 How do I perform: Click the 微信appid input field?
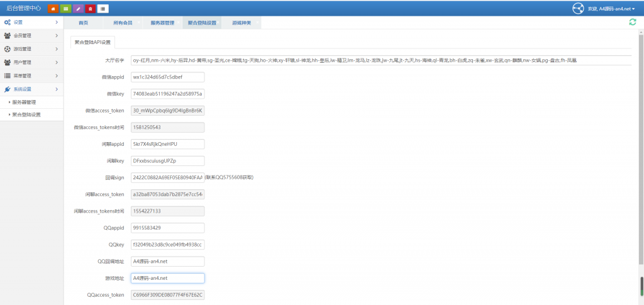click(167, 77)
